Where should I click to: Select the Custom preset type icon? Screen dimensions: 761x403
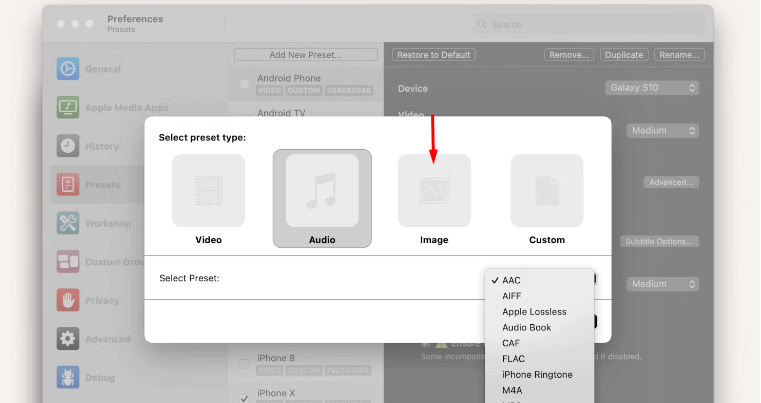pos(547,191)
